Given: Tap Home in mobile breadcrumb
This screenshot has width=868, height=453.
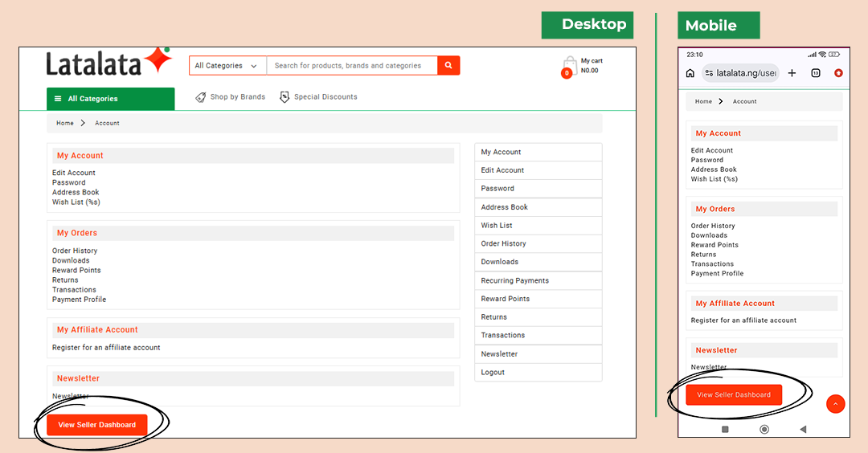Looking at the screenshot, I should [703, 101].
